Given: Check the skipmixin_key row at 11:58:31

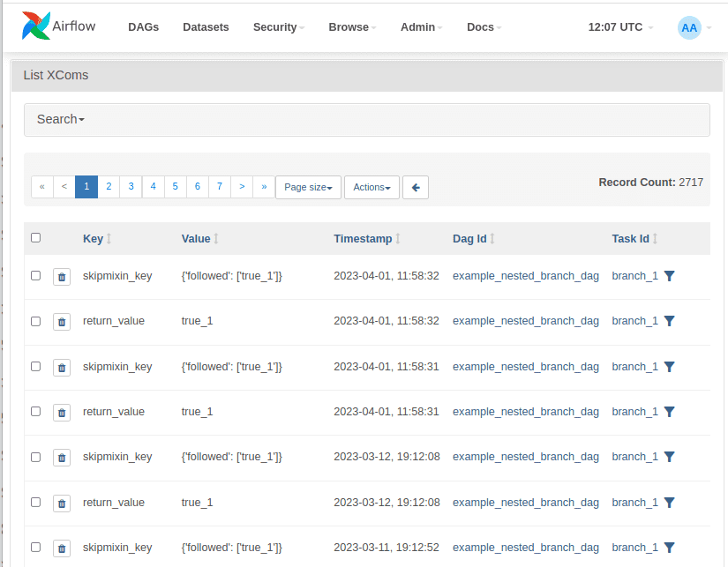Looking at the screenshot, I should tap(36, 366).
